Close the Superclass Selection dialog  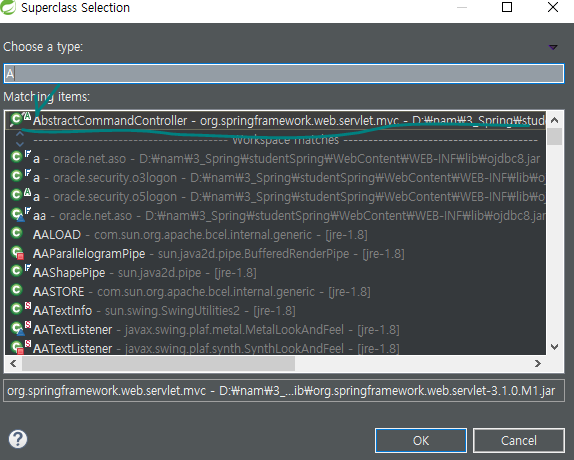coord(553,7)
